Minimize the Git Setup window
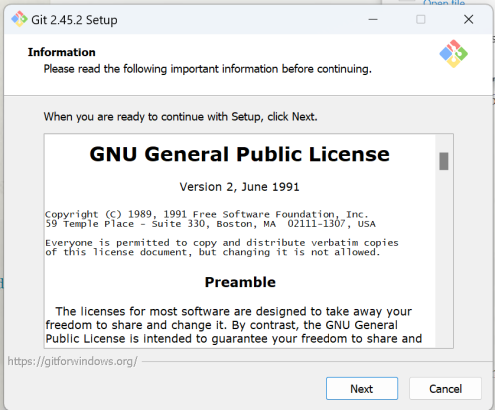 [373, 19]
